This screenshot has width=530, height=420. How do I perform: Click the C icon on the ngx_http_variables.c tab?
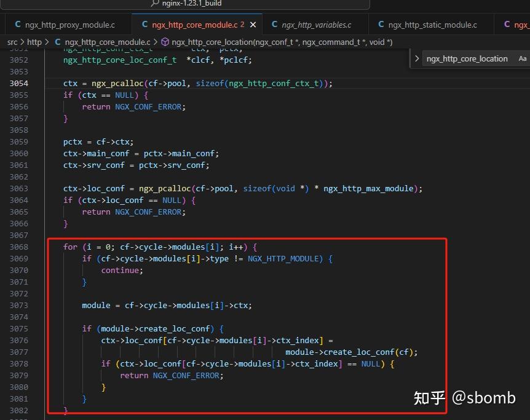click(275, 25)
